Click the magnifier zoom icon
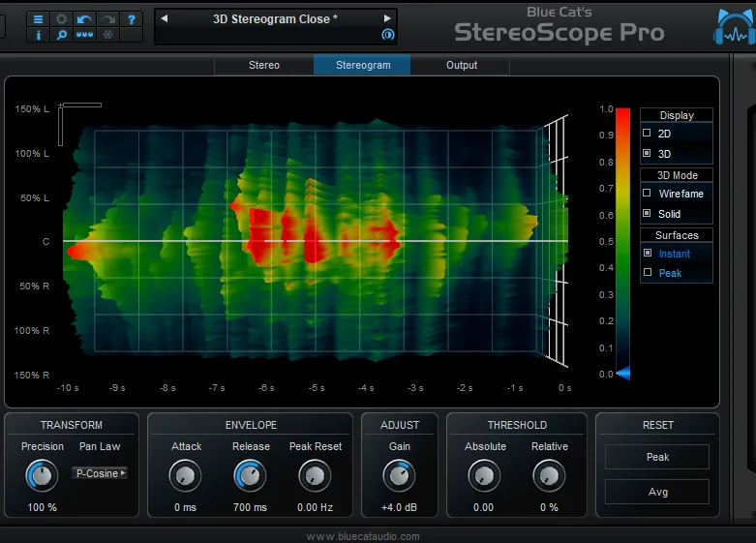 pyautogui.click(x=61, y=35)
